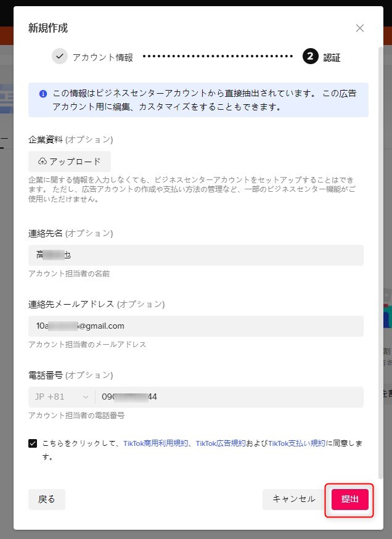Click the step 2 number circle
This screenshot has height=539, width=392.
coord(310,57)
